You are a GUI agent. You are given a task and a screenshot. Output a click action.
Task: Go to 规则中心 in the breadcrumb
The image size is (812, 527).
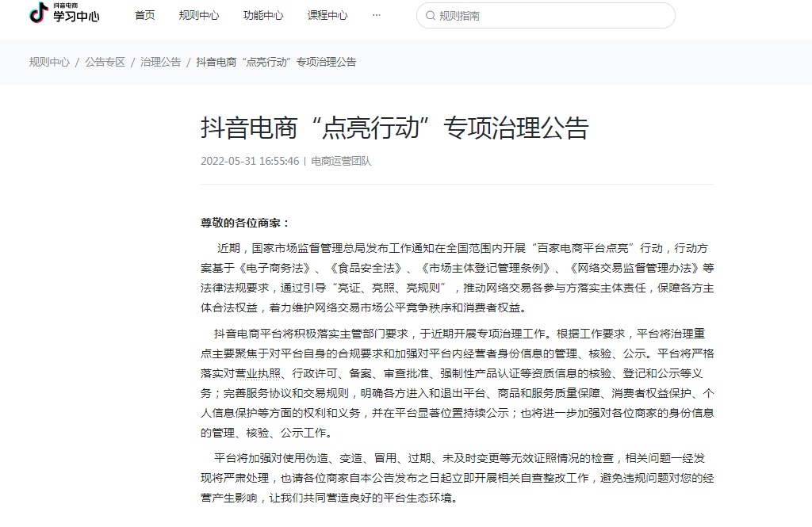click(x=49, y=62)
